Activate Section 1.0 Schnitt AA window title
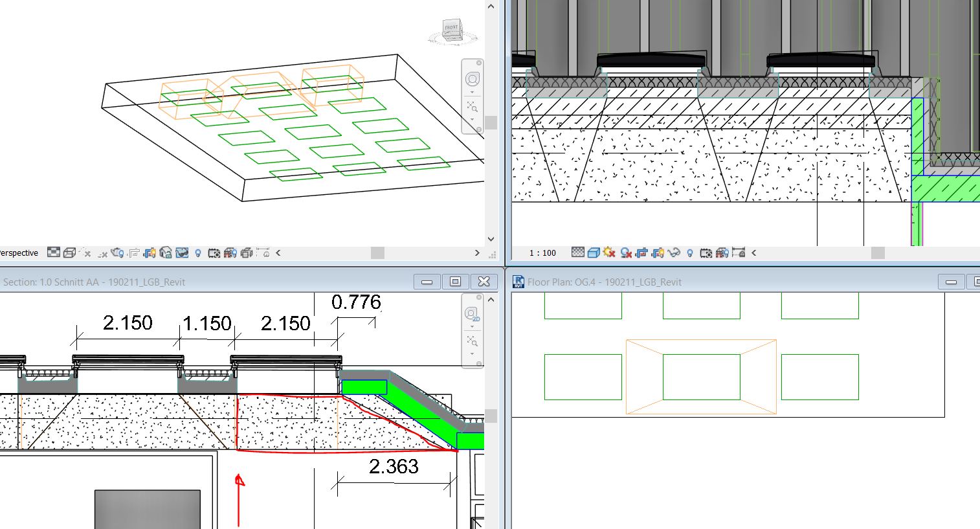Image resolution: width=980 pixels, height=529 pixels. [94, 282]
